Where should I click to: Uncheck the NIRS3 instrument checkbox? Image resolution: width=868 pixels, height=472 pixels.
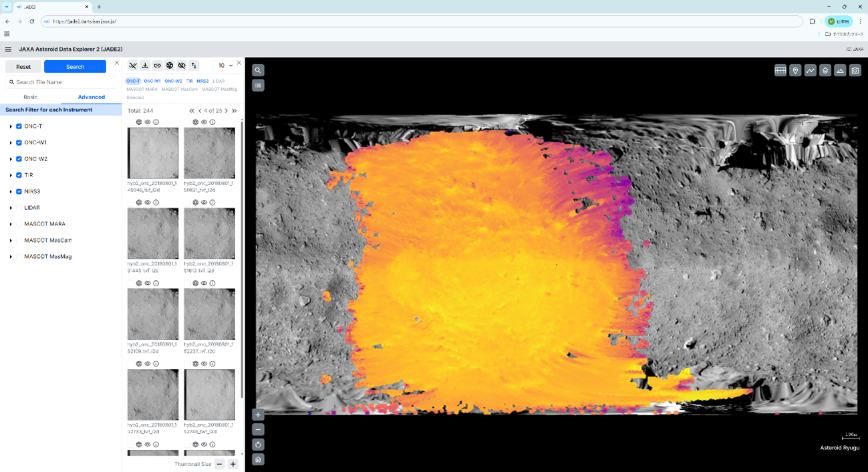[19, 191]
